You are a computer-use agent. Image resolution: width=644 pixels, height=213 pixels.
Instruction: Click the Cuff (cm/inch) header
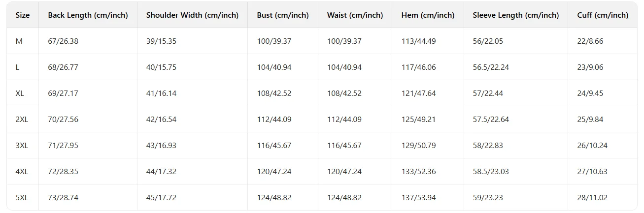[603, 15]
